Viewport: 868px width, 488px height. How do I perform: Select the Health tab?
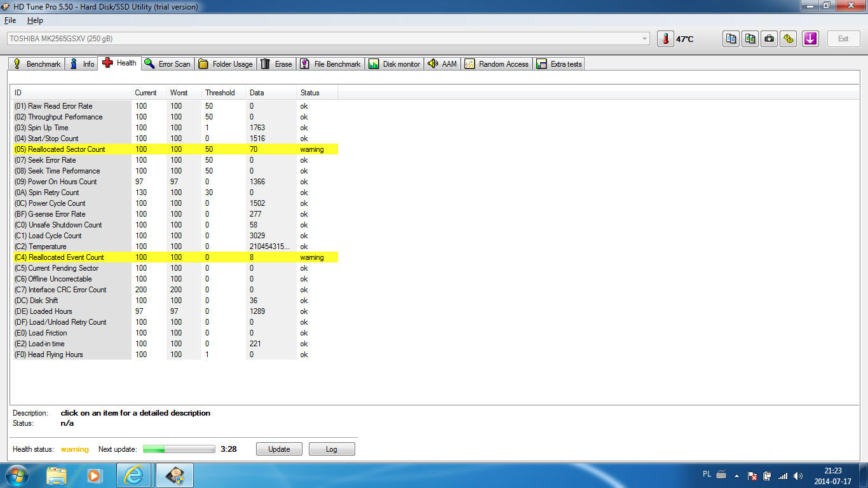[119, 63]
